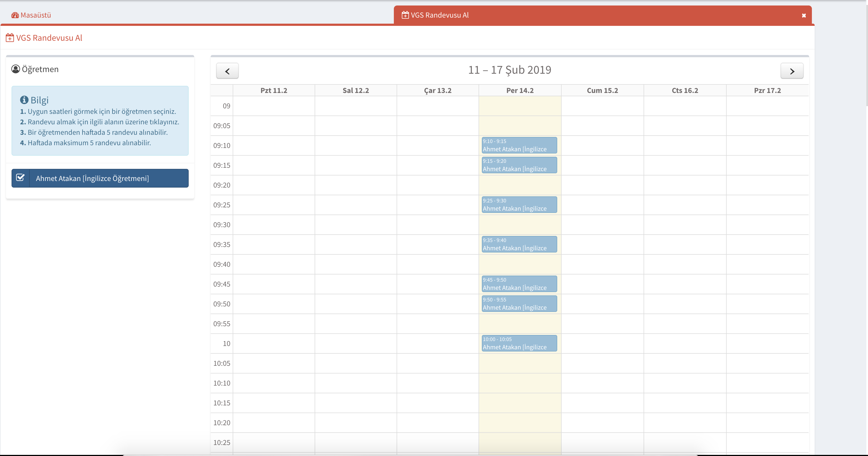Screen dimensions: 868x456
Task: Book the 10:00 - 10:05 appointment slot
Action: (519, 343)
